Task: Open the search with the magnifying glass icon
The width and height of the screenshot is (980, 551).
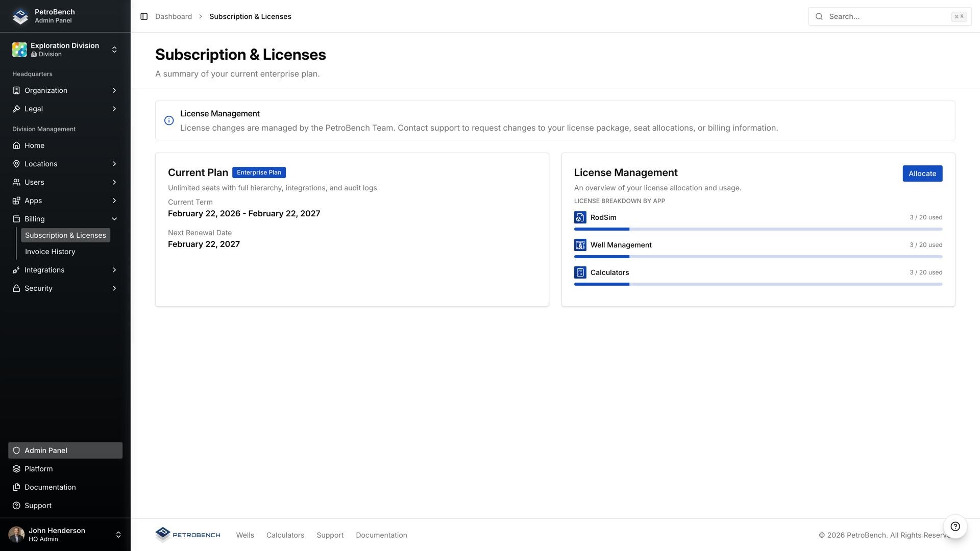Action: pos(819,16)
